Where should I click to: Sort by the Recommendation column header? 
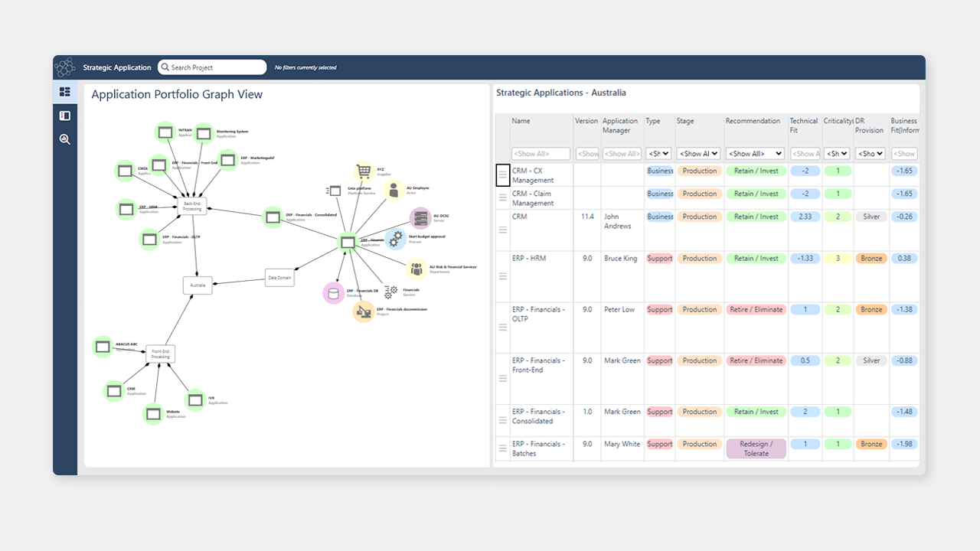click(x=753, y=121)
